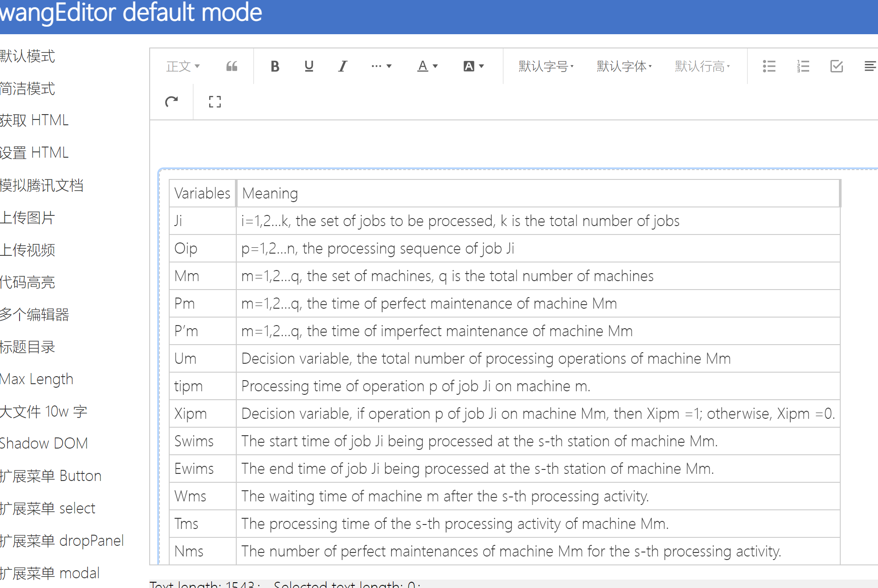Toggle fullscreen editing mode
The image size is (878, 588).
click(x=215, y=102)
